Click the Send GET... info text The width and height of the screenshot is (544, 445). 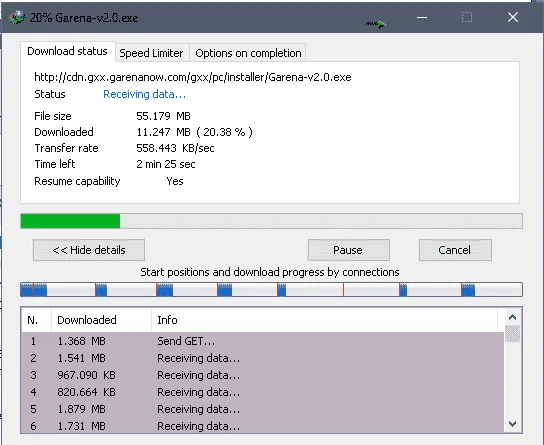[186, 341]
